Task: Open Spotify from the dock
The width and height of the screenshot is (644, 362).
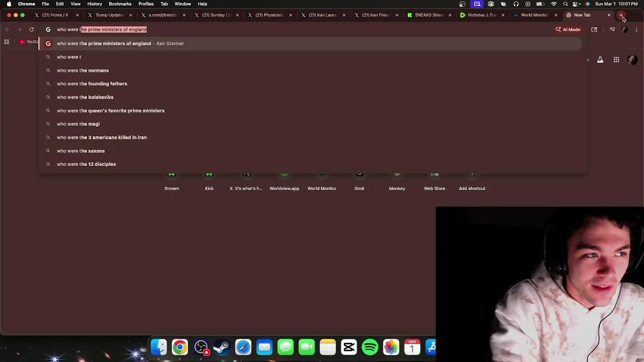Action: (370, 347)
